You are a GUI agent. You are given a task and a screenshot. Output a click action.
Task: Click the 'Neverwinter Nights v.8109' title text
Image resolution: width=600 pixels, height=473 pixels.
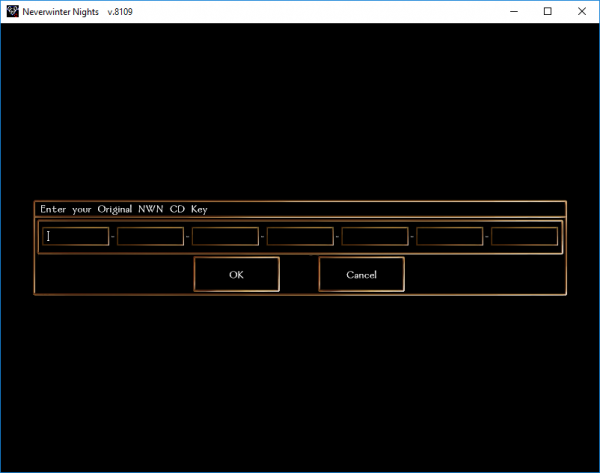click(x=77, y=12)
